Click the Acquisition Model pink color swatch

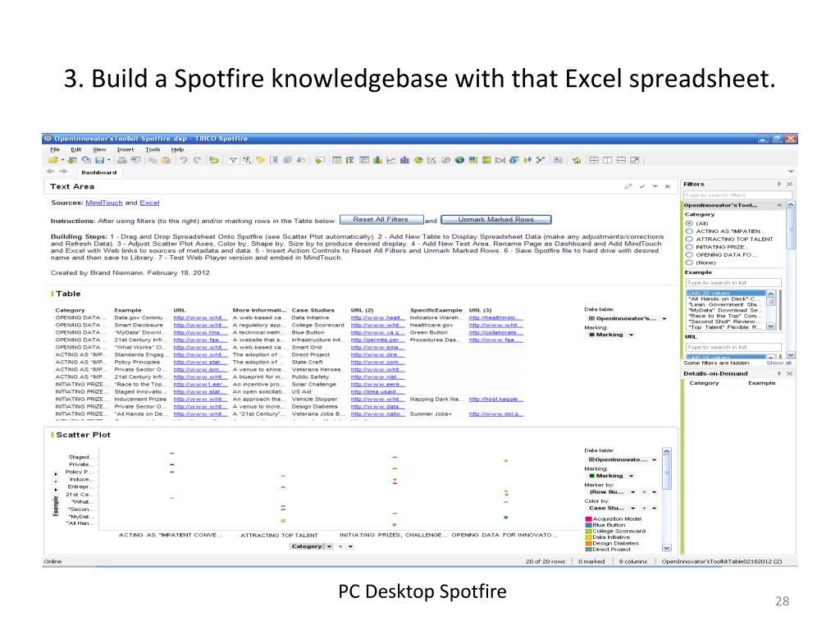pos(588,519)
